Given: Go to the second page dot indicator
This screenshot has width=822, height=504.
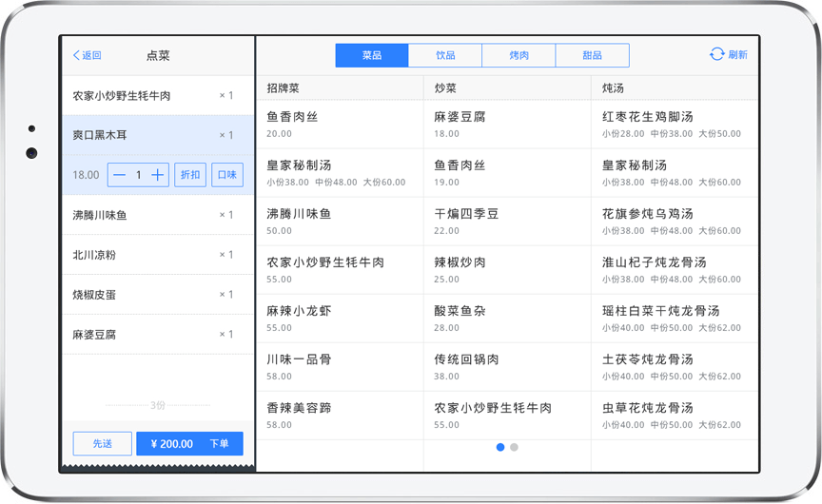Looking at the screenshot, I should tap(514, 447).
